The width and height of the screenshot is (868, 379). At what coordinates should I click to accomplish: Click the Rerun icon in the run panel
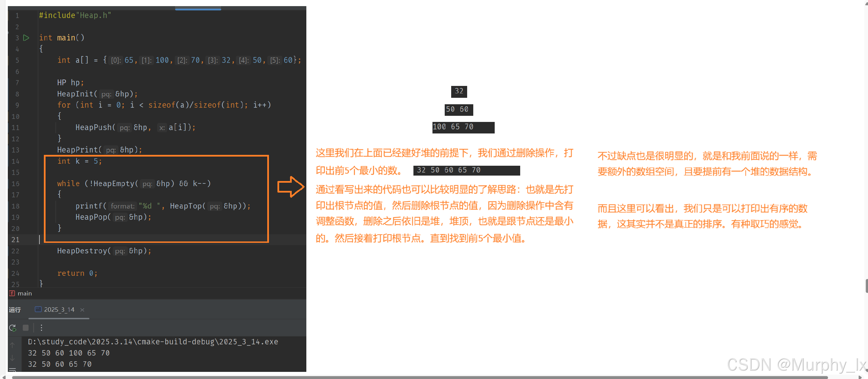point(13,328)
